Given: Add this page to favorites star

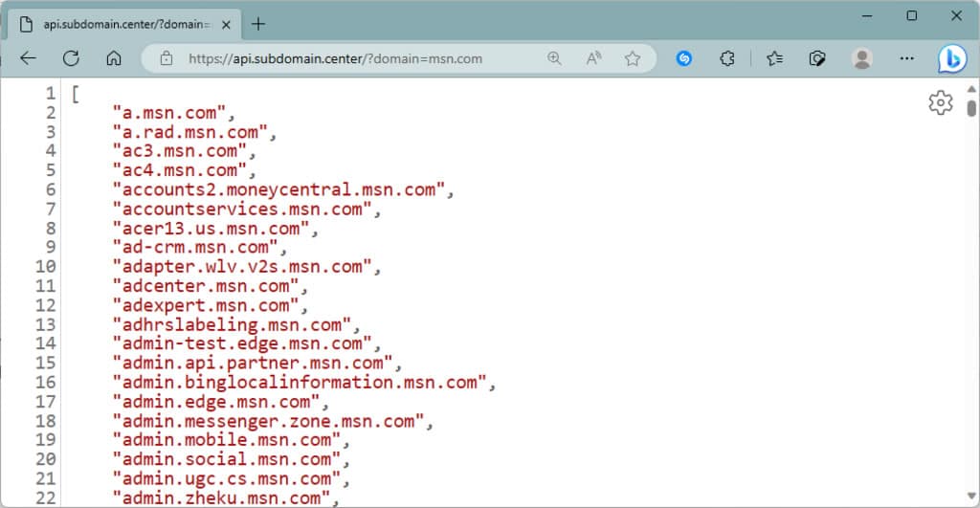Looking at the screenshot, I should point(633,58).
